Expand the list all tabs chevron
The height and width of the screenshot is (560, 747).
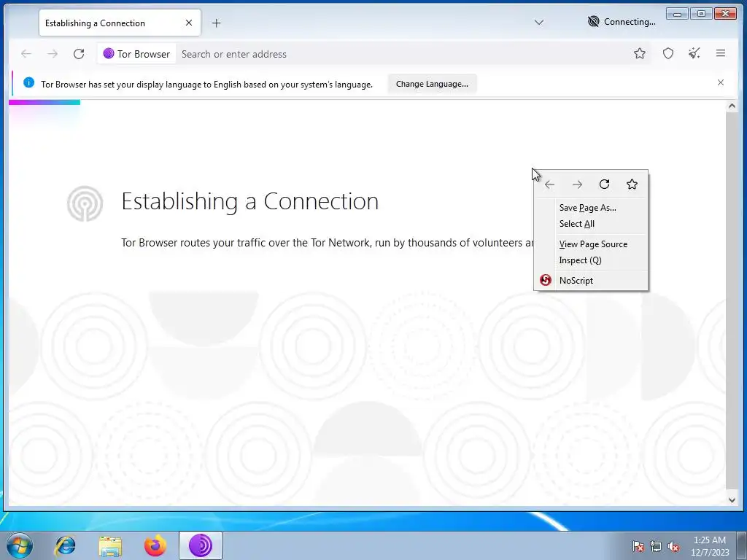pyautogui.click(x=539, y=23)
